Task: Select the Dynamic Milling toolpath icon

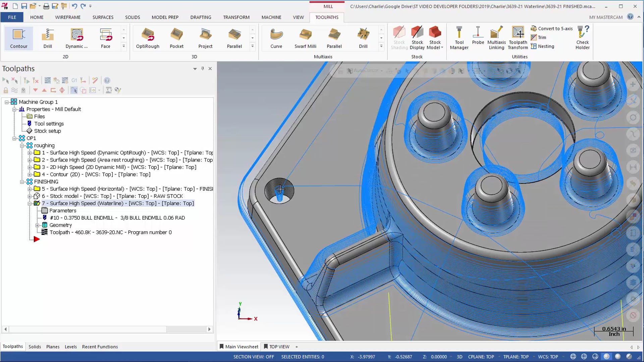Action: click(76, 38)
